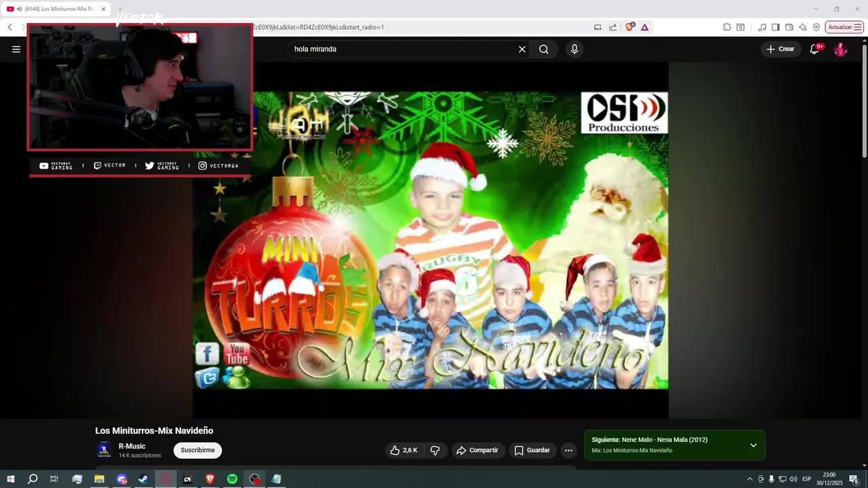This screenshot has width=868, height=488.
Task: Share the video via Compartir
Action: (478, 450)
